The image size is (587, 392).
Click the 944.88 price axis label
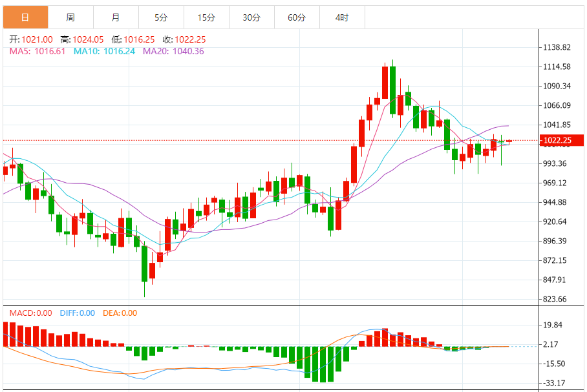click(x=555, y=202)
